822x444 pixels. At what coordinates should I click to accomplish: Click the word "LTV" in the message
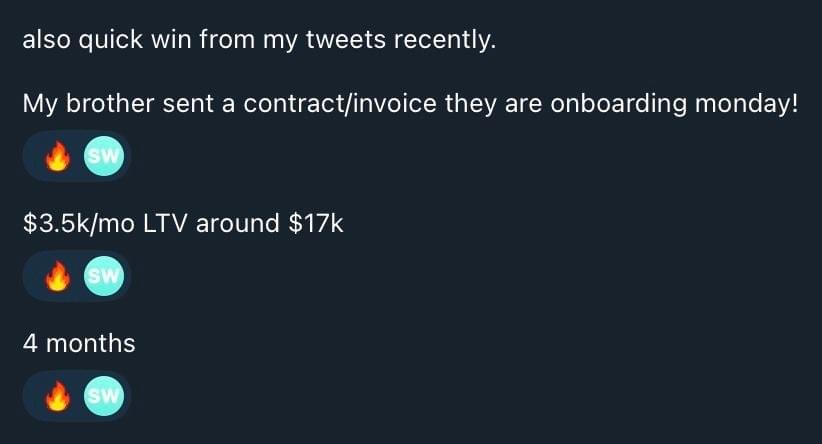click(166, 223)
